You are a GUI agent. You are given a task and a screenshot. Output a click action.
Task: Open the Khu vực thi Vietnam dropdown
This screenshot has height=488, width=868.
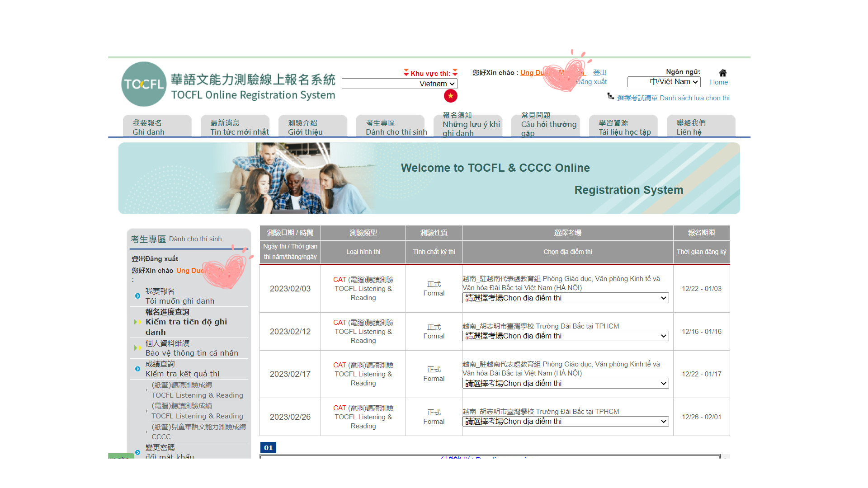[400, 84]
